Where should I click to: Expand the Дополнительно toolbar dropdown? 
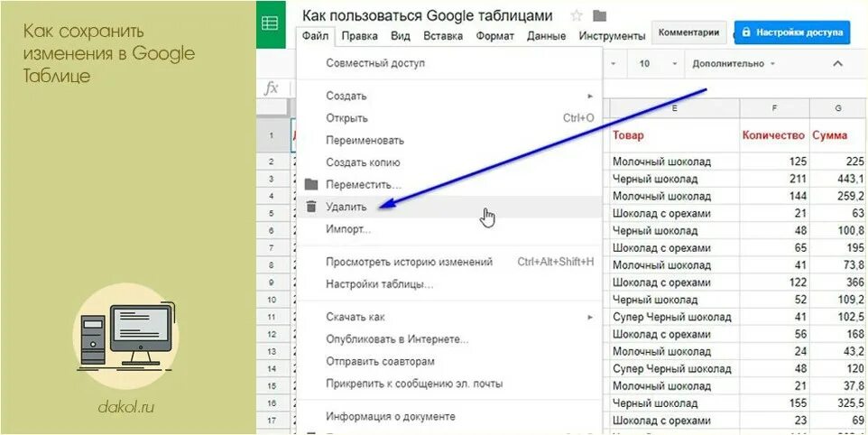point(733,64)
